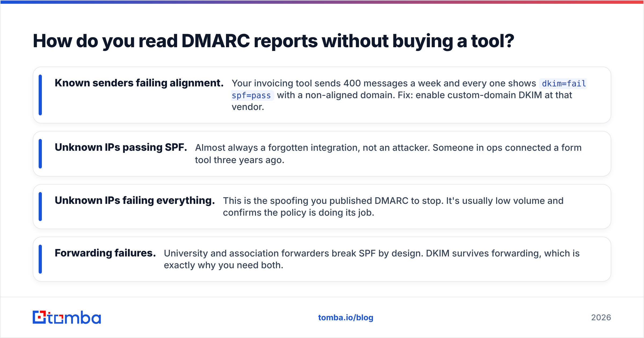The image size is (644, 338).
Task: Click the heading about reading DMARC reports
Action: [273, 41]
